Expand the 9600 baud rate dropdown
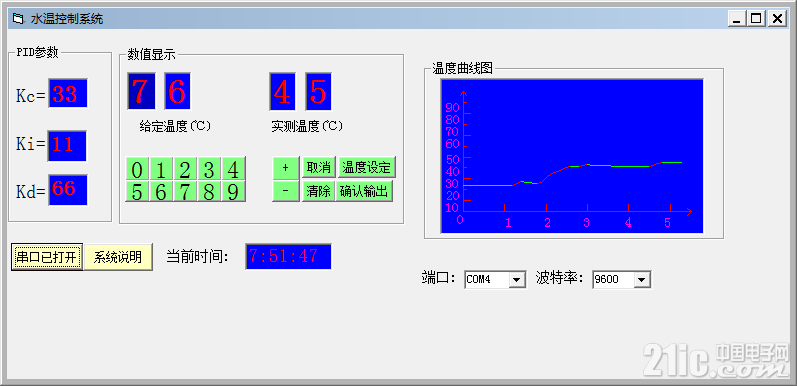The height and width of the screenshot is (386, 797). pos(641,279)
